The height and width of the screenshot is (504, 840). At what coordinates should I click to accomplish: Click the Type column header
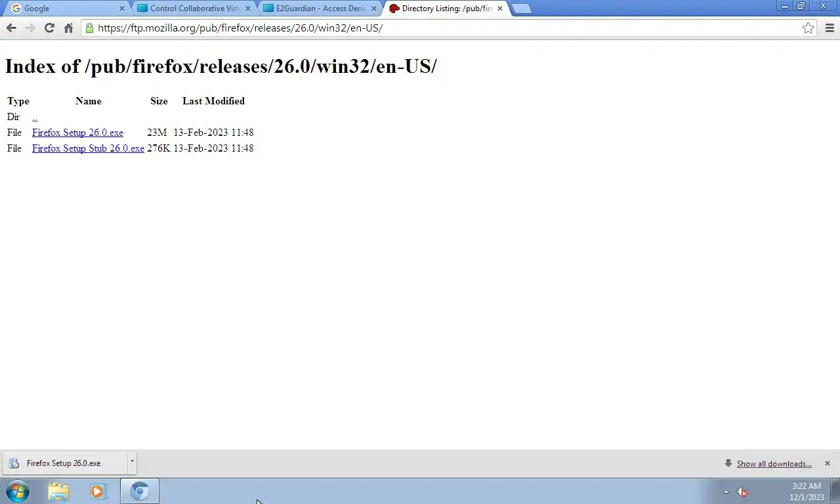tap(18, 101)
